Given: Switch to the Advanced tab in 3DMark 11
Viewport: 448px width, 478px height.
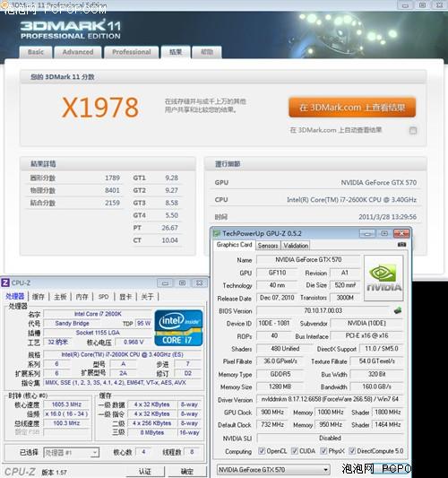Looking at the screenshot, I should (78, 52).
